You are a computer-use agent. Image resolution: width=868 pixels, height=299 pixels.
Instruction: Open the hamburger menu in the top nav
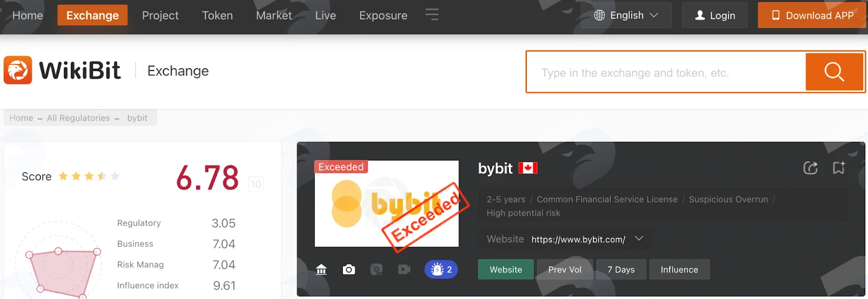(432, 15)
